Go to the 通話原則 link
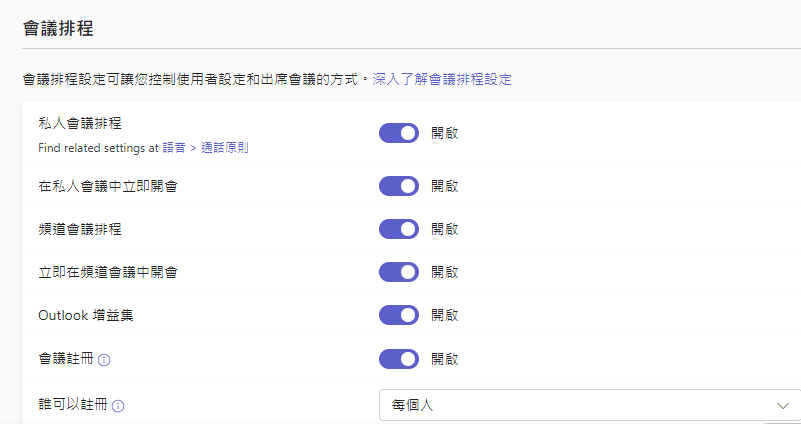Image resolution: width=801 pixels, height=424 pixels. (225, 148)
